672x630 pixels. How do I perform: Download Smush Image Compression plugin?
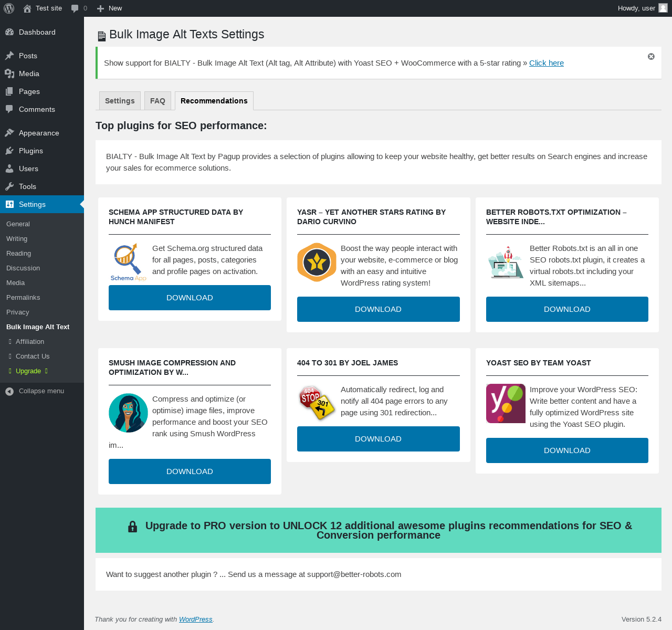point(190,471)
